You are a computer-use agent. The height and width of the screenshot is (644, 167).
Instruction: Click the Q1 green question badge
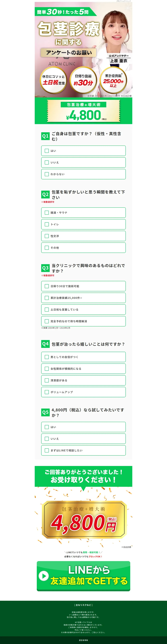(x=45, y=136)
